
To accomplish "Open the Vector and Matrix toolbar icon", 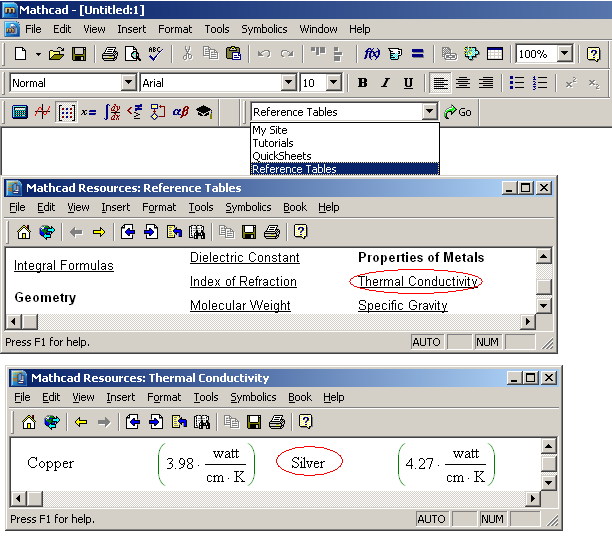I will tap(66, 112).
